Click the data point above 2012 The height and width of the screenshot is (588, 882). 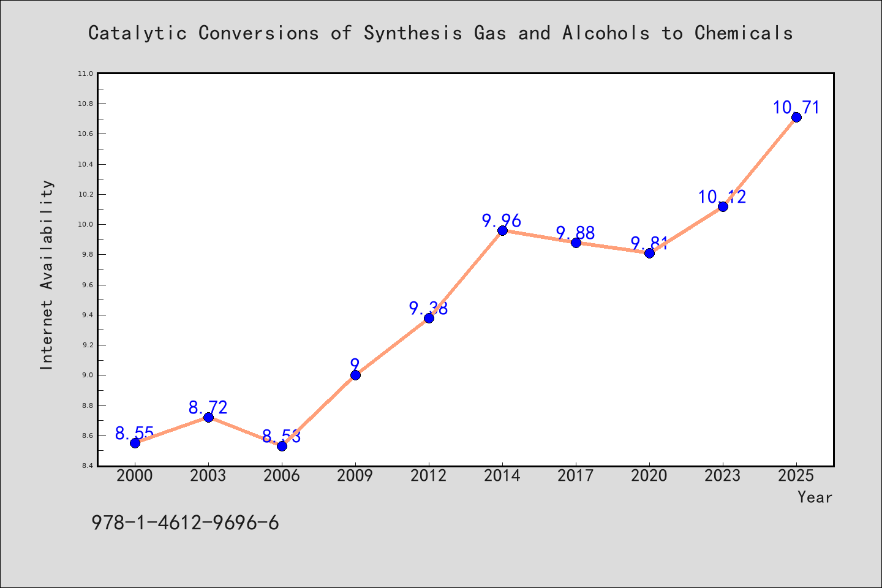(x=429, y=318)
